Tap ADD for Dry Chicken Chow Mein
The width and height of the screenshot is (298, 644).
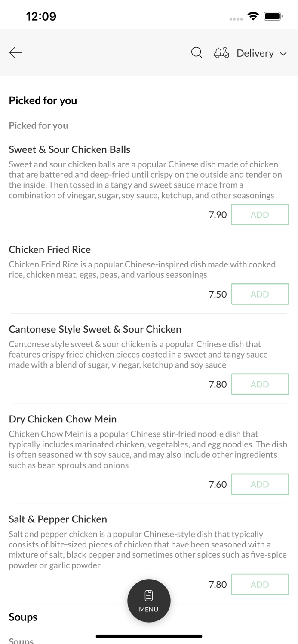(260, 484)
